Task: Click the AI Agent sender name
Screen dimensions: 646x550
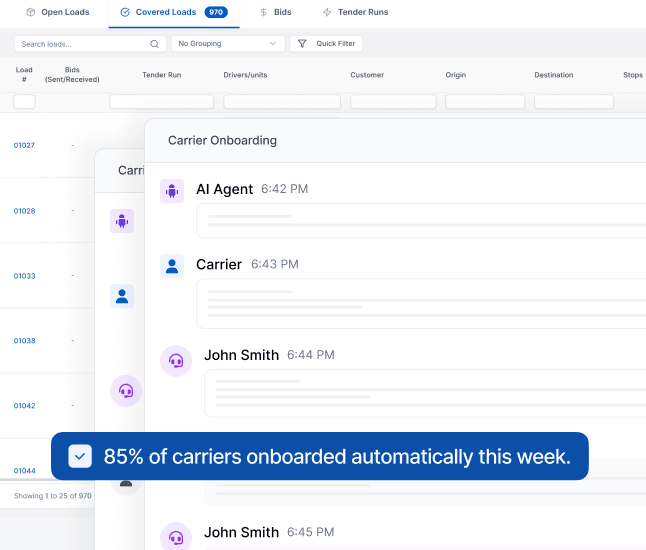Action: point(225,189)
